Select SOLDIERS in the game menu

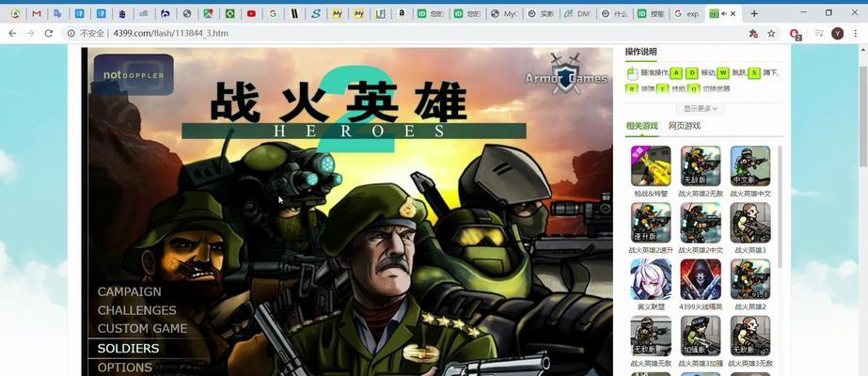click(128, 349)
